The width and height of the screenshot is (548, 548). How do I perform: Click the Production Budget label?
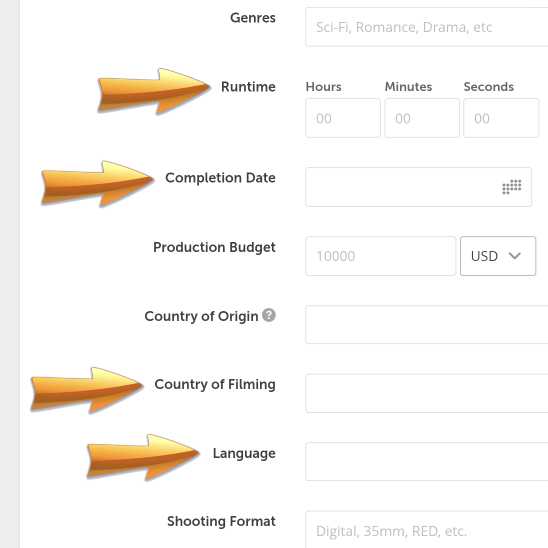[x=214, y=247]
